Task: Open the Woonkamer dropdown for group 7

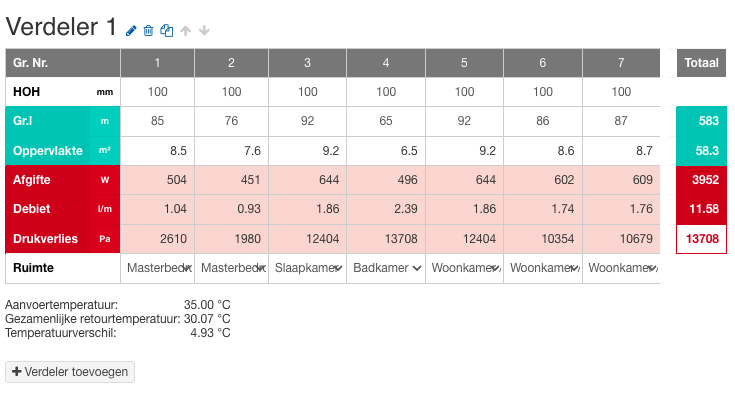Action: (622, 268)
